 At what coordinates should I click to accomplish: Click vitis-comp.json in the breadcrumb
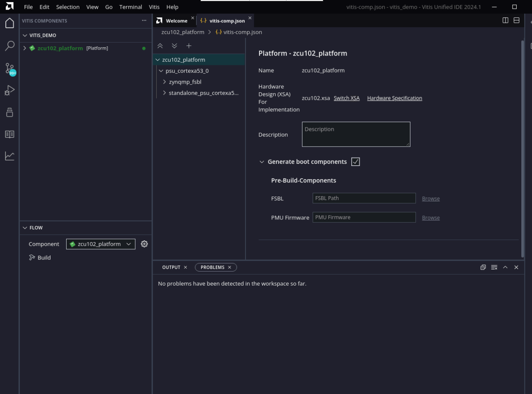pyautogui.click(x=243, y=32)
